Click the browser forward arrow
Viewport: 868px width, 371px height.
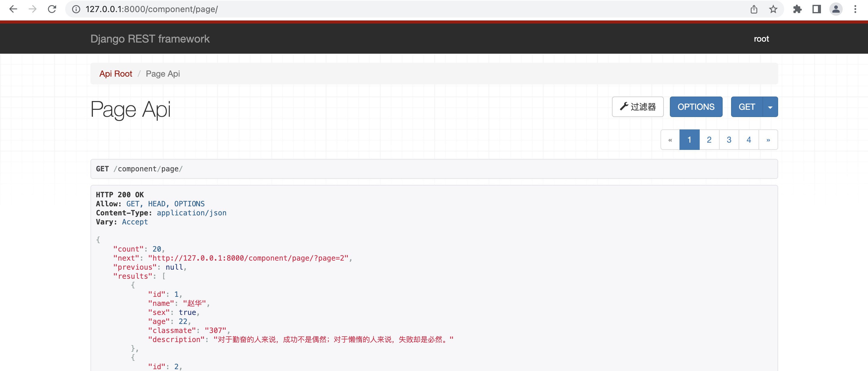pyautogui.click(x=33, y=9)
